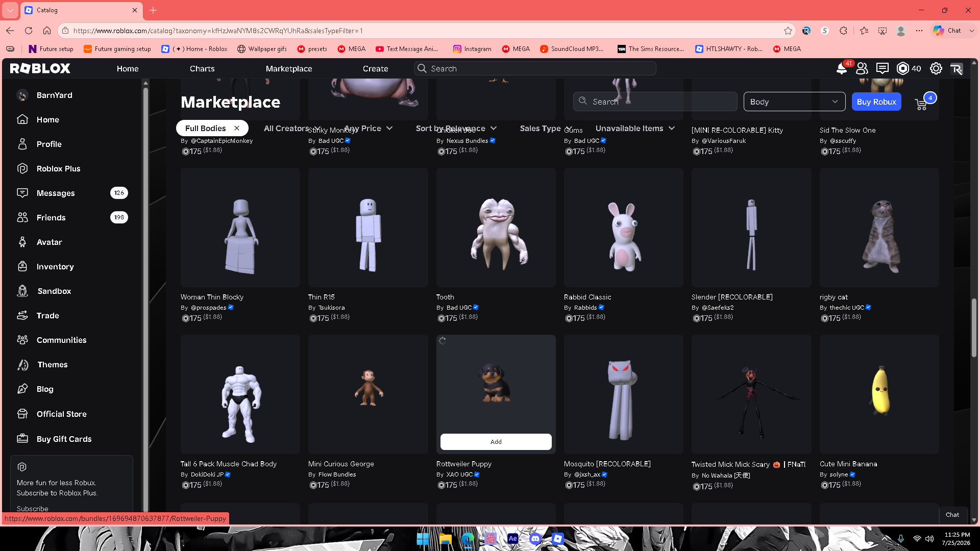Image resolution: width=980 pixels, height=551 pixels.
Task: Go to the Home tab in top navigation
Action: pyautogui.click(x=128, y=68)
